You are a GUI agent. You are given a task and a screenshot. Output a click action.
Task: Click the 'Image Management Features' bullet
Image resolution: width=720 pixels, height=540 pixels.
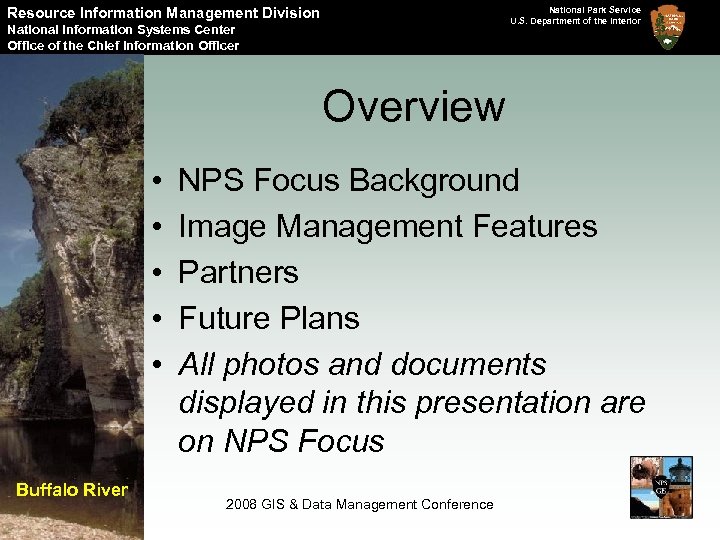388,226
